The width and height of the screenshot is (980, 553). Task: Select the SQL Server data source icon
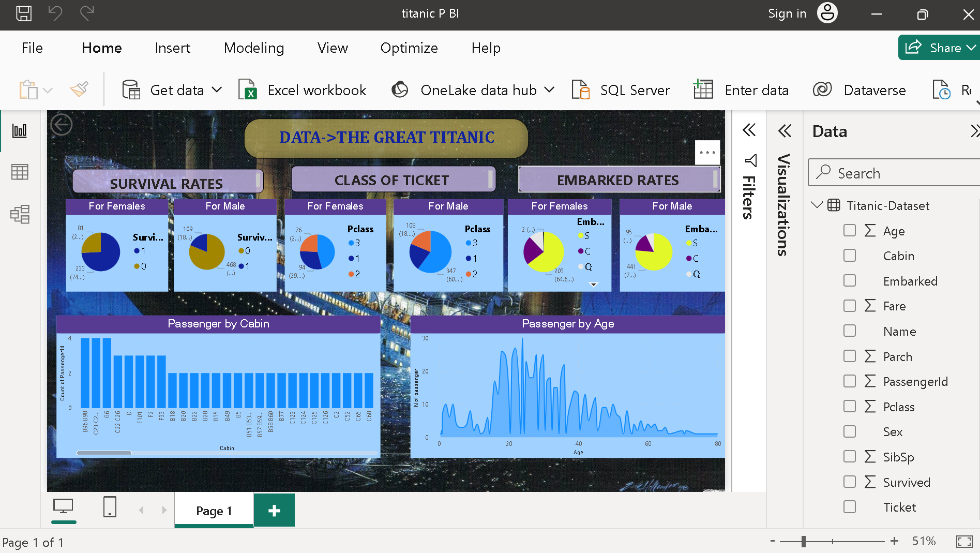click(580, 89)
